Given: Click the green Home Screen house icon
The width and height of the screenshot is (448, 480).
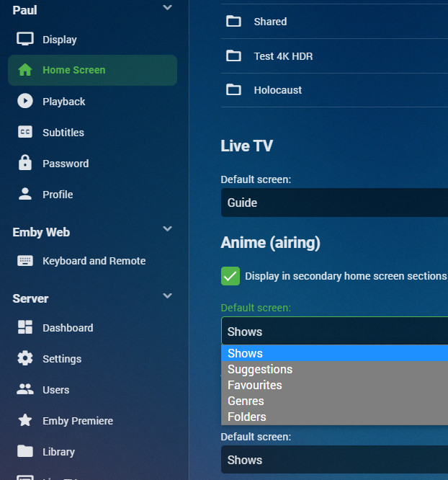Looking at the screenshot, I should point(25,70).
